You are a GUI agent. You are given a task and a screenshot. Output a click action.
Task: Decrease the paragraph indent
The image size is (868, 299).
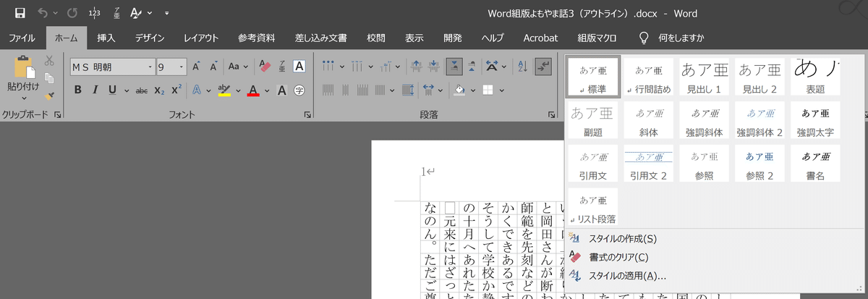pyautogui.click(x=417, y=67)
